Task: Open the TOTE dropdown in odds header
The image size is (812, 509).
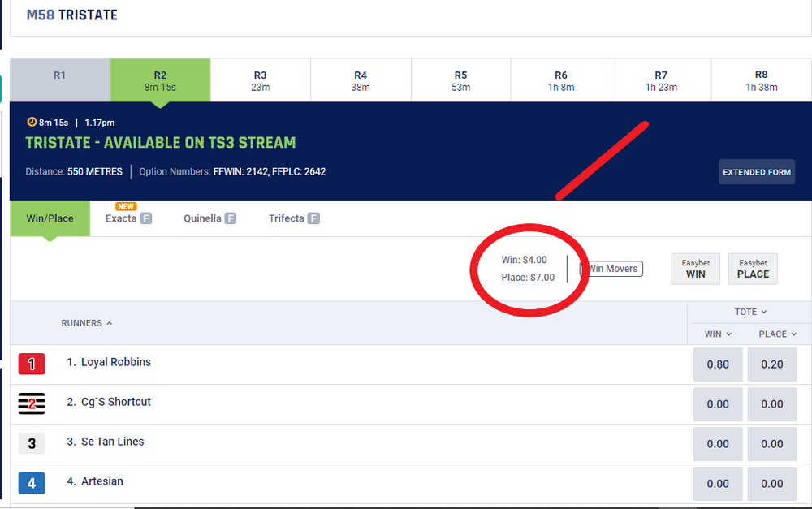Action: pos(763,312)
